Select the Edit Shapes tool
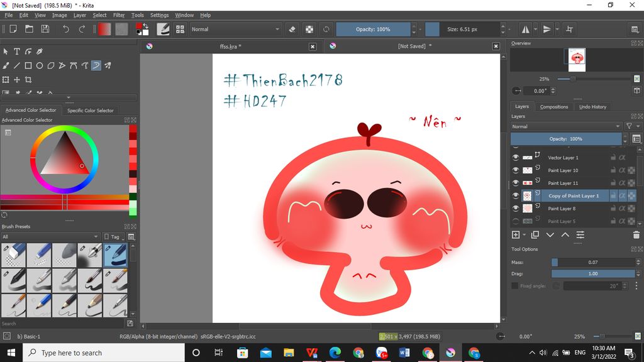The image size is (644, 362). [28, 52]
